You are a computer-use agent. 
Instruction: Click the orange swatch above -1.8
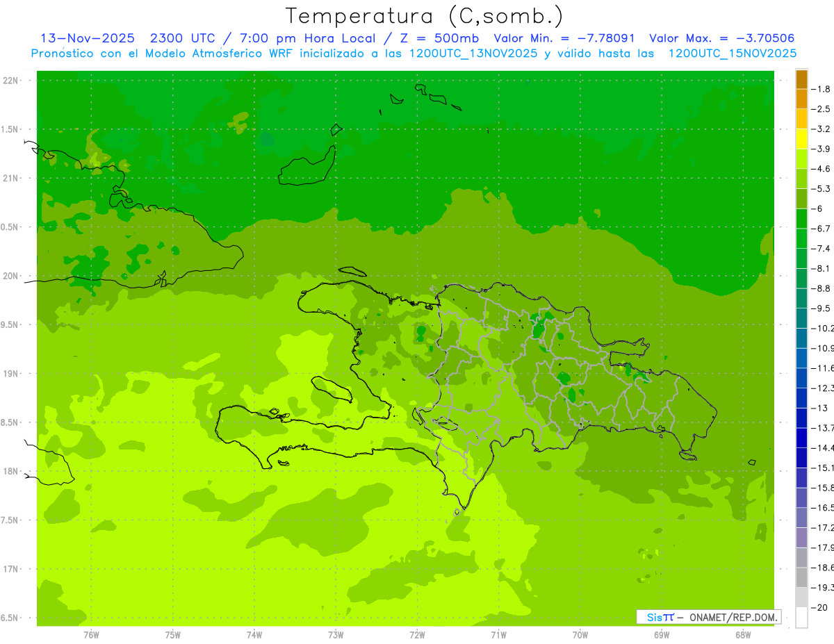(x=801, y=80)
